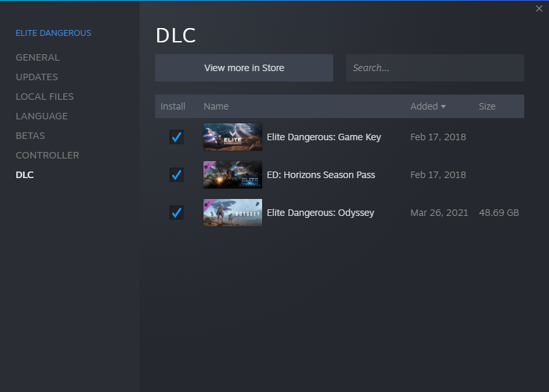Click the ELITE DANGEROUS sidebar title
This screenshot has width=549, height=392.
click(x=53, y=33)
